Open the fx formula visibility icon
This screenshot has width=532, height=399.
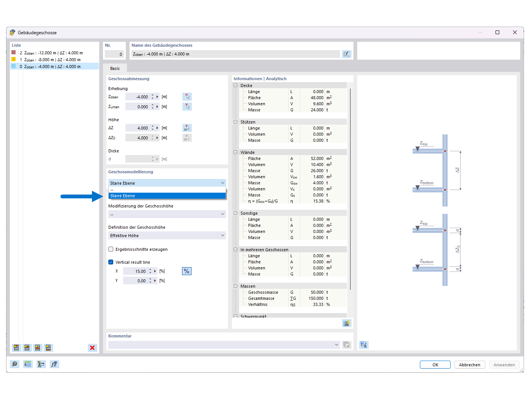click(54, 364)
